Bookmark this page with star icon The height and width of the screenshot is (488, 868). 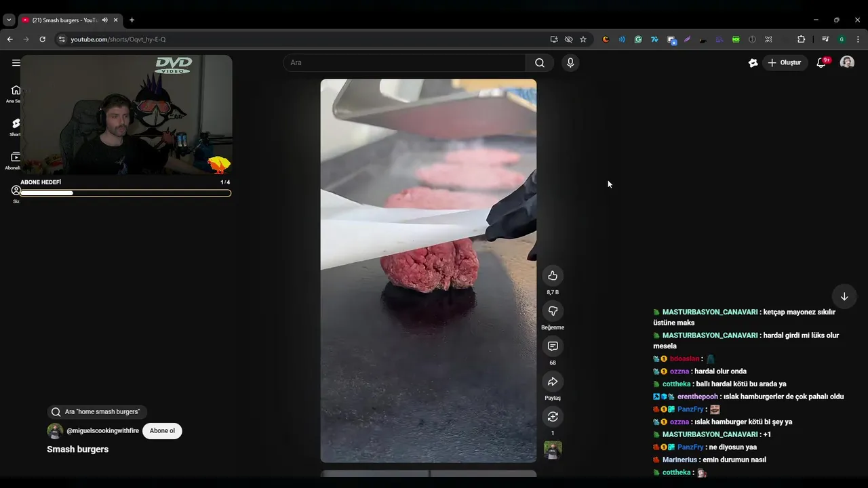click(583, 39)
